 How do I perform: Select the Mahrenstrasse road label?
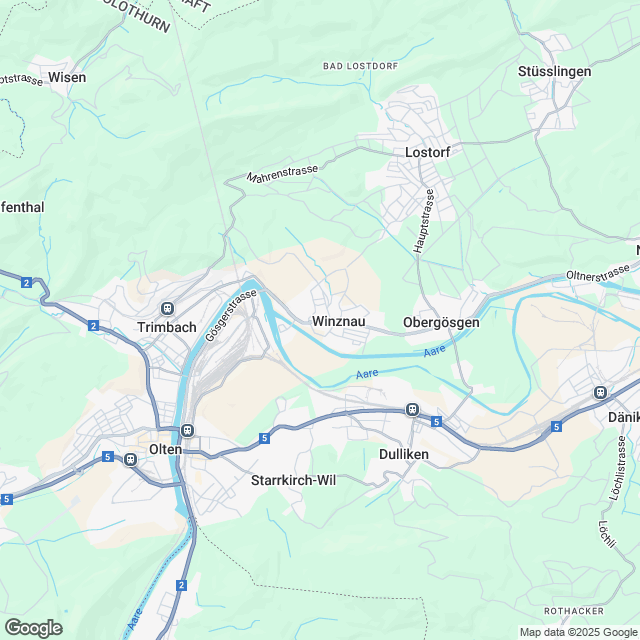pyautogui.click(x=282, y=174)
